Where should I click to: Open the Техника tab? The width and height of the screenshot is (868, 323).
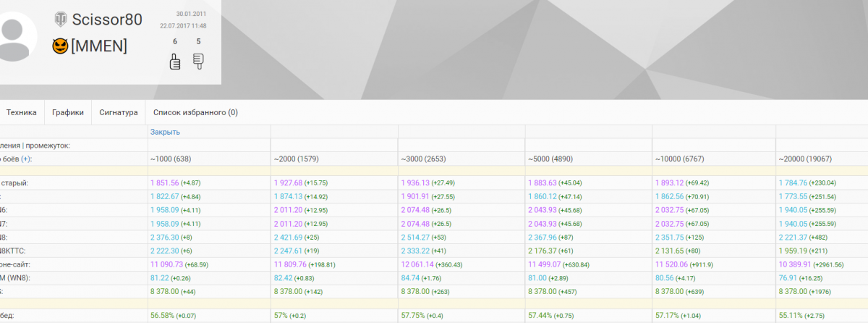[21, 112]
